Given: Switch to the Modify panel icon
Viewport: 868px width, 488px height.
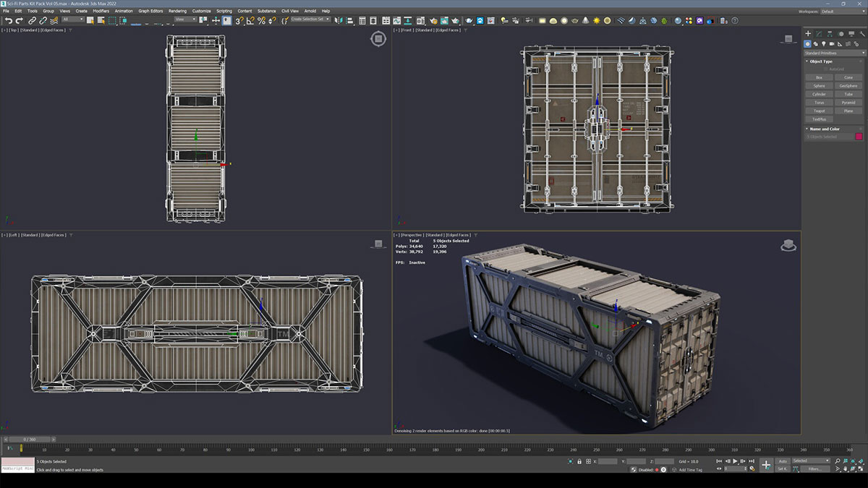Looking at the screenshot, I should [x=818, y=33].
